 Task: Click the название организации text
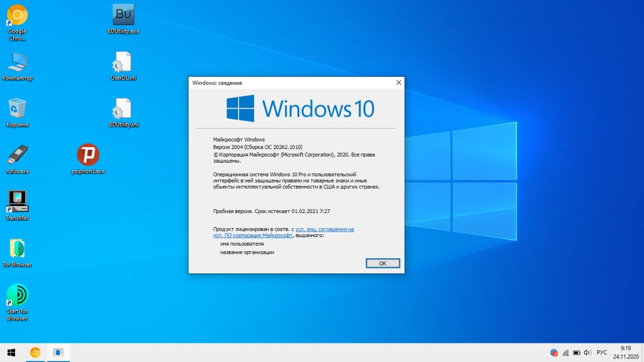pos(247,252)
